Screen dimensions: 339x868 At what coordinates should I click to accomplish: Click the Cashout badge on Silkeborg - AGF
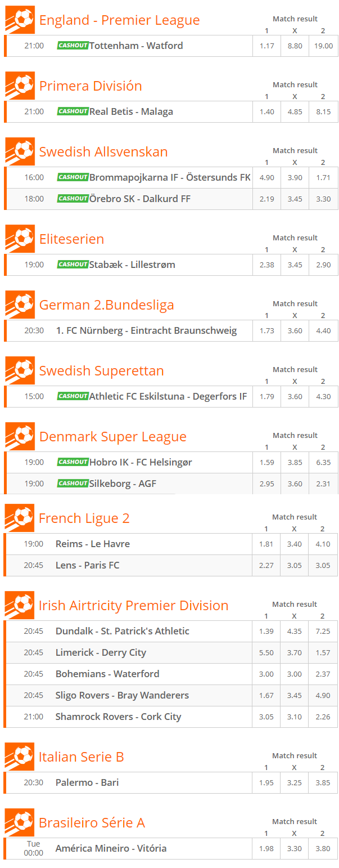coord(73,483)
